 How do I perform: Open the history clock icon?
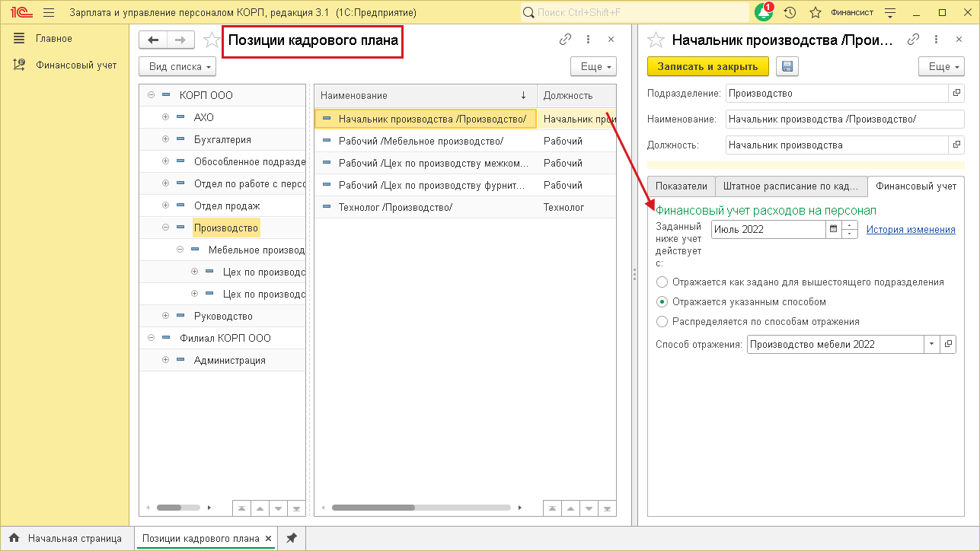click(790, 12)
